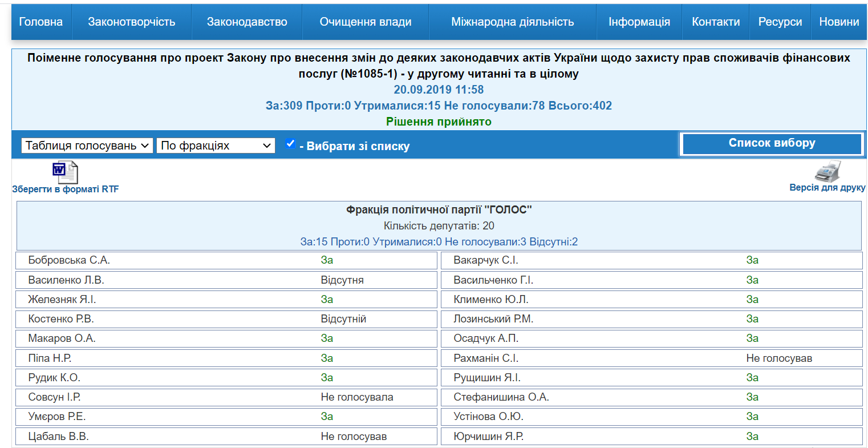Select deputy Цабаль В.В.

point(58,437)
